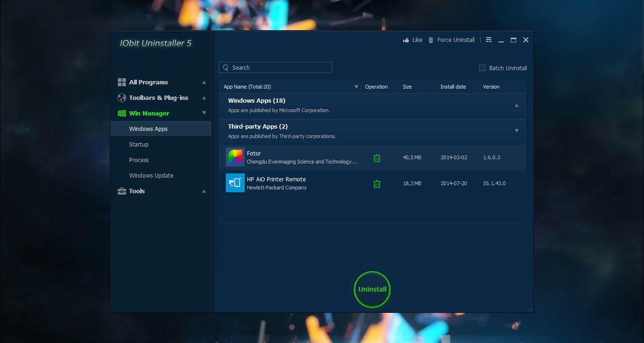
Task: Click the 2014-03-02 install date
Action: click(454, 157)
